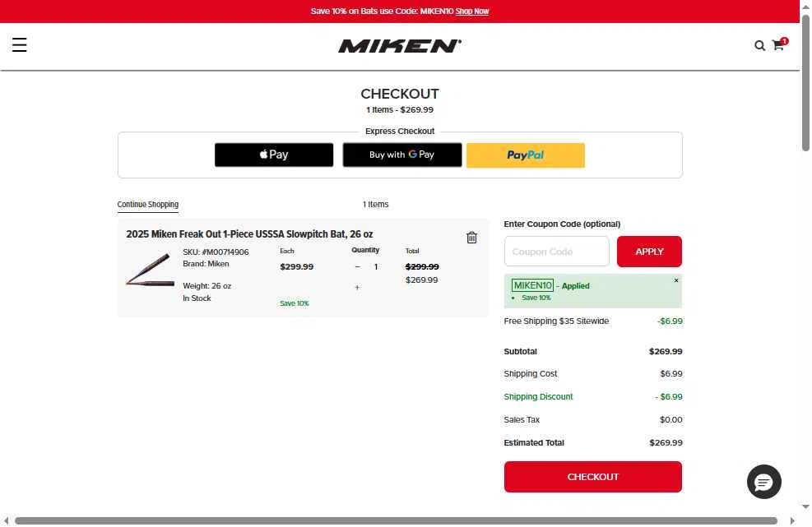The height and width of the screenshot is (527, 812).
Task: Delete the bat using the trash icon
Action: (471, 238)
